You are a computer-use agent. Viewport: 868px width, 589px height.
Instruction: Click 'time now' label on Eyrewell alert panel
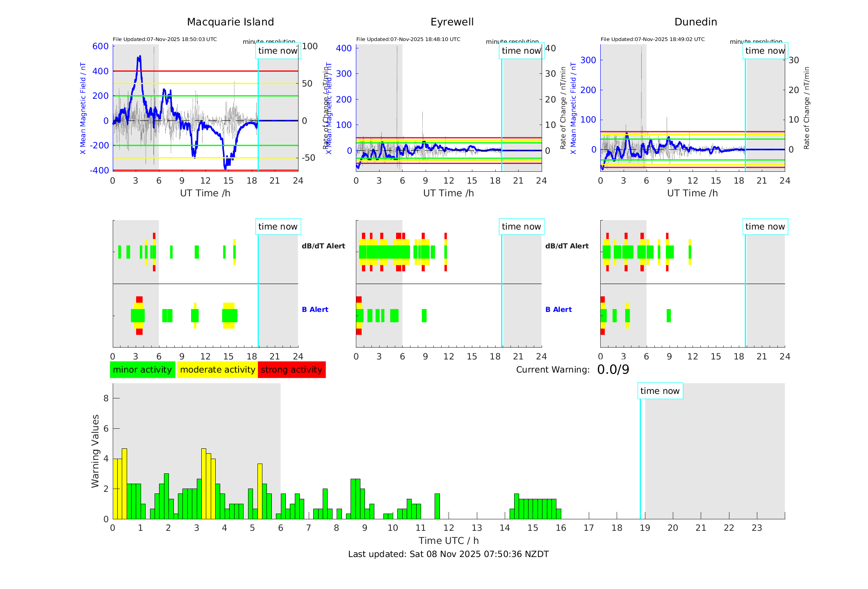[x=521, y=227]
